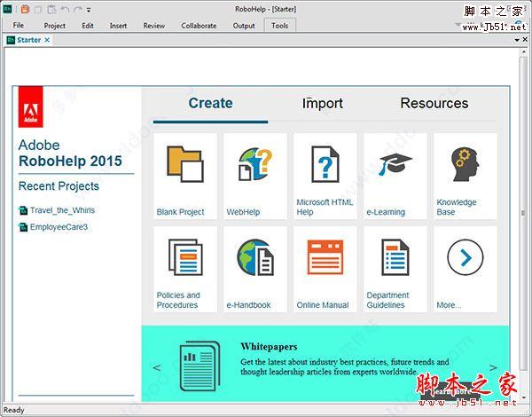
Task: Choose the Microsoft HTML Help icon
Action: [325, 164]
